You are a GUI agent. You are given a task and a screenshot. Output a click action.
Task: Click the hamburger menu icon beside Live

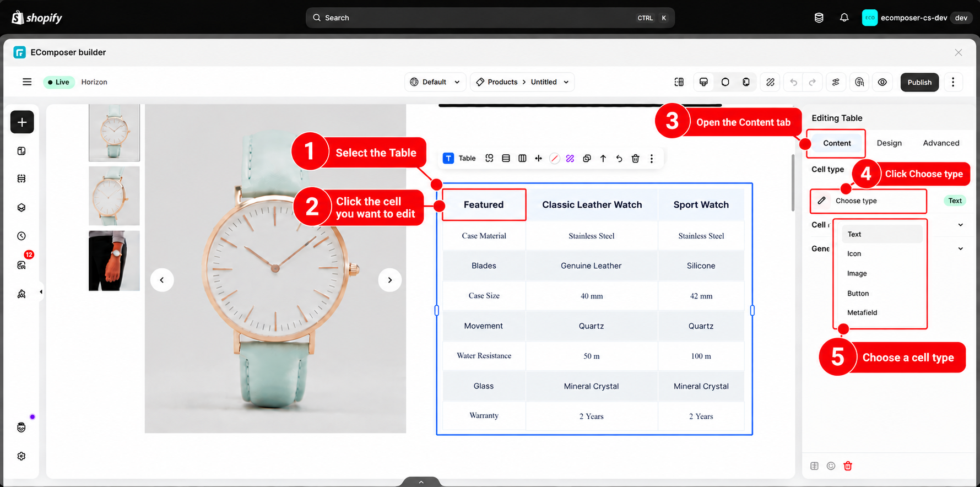[x=27, y=82]
